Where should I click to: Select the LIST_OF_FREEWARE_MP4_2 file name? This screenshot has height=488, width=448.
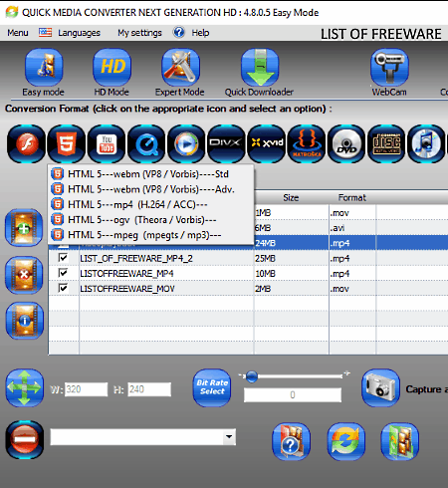coord(136,258)
